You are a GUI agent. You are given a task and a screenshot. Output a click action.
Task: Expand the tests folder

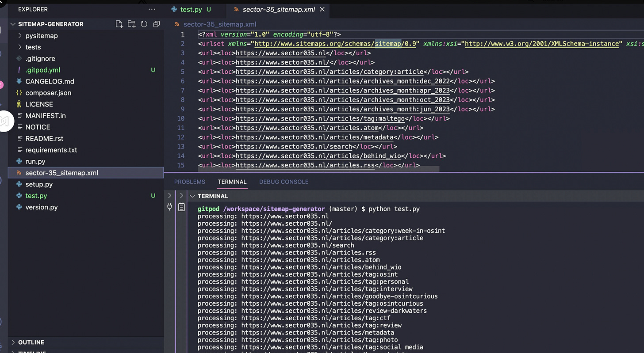(33, 47)
